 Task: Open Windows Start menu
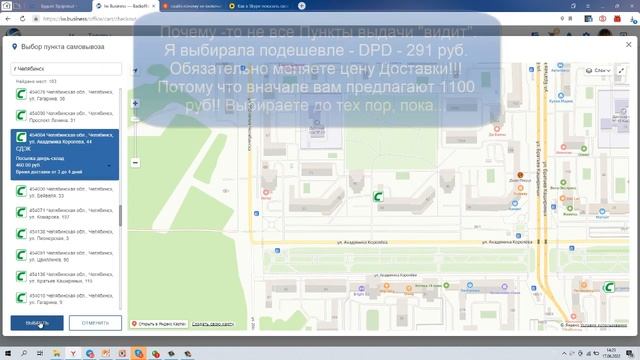(7, 353)
